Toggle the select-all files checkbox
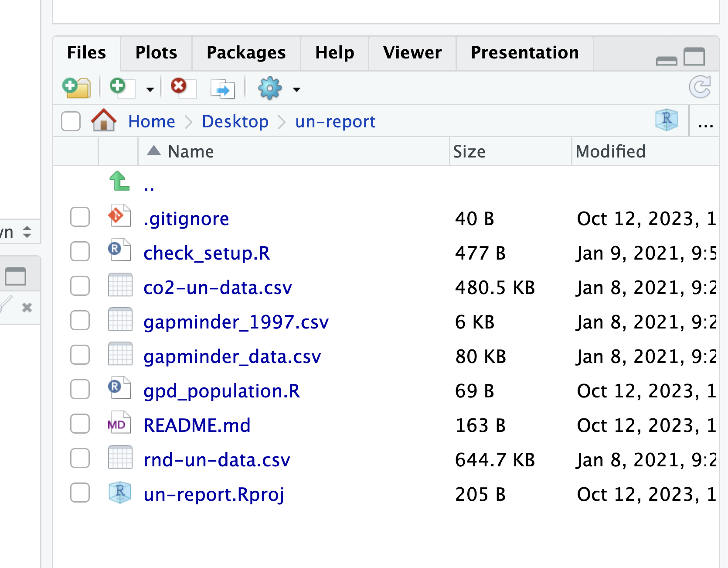Screen dimensions: 728x568 pos(71,121)
